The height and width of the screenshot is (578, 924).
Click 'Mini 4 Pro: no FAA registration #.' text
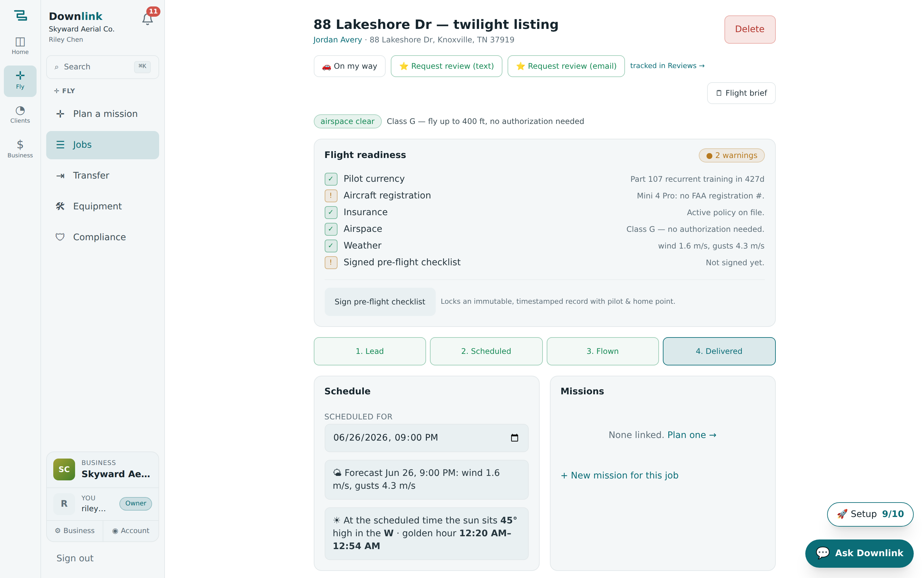(x=700, y=196)
